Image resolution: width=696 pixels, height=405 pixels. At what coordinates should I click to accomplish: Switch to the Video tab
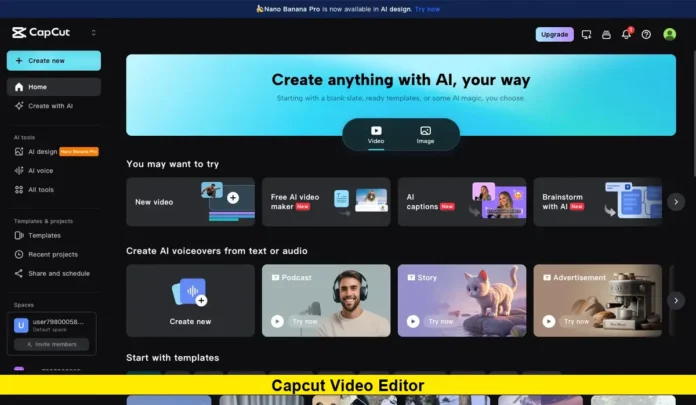(x=376, y=135)
